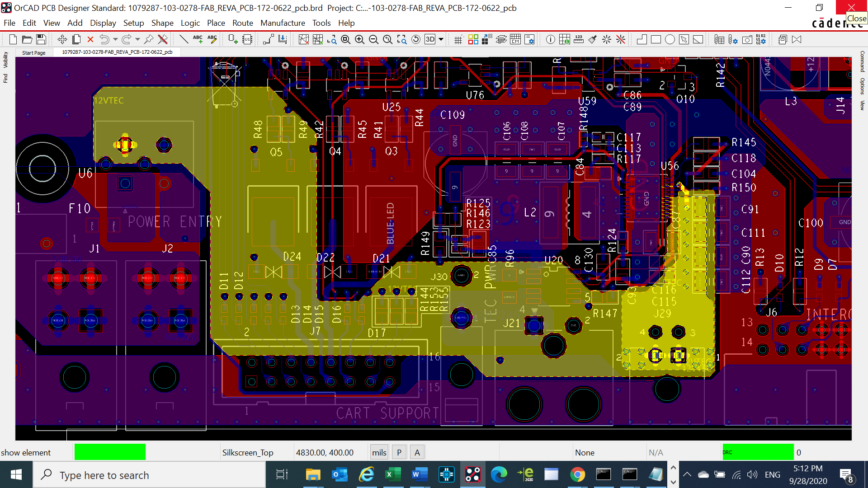Open the Constraint Manager icon
Image resolution: width=868 pixels, height=488 pixels.
pos(515,40)
